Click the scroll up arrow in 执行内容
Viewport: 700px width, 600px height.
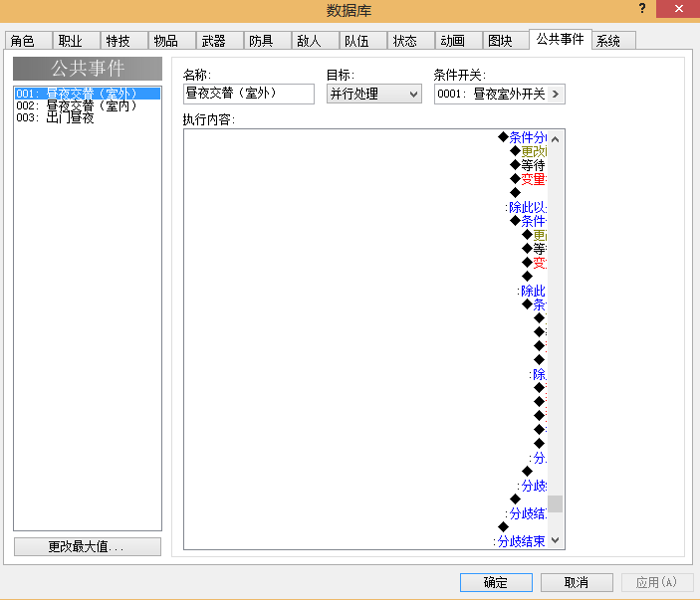pos(556,139)
